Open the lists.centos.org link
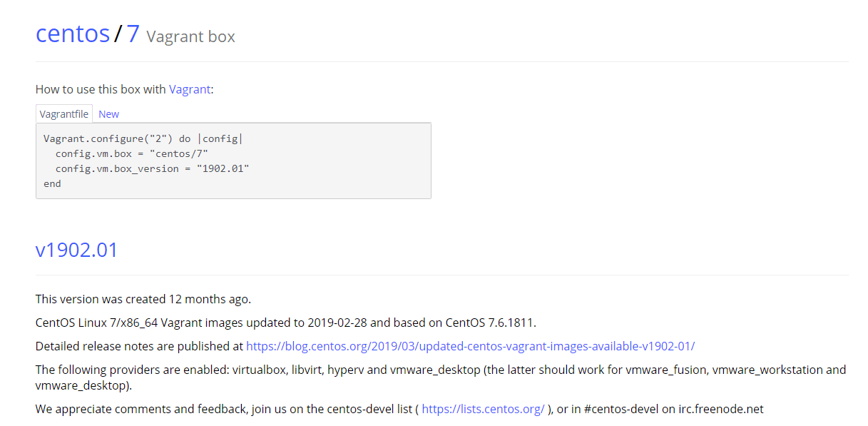The height and width of the screenshot is (426, 868). pos(483,409)
